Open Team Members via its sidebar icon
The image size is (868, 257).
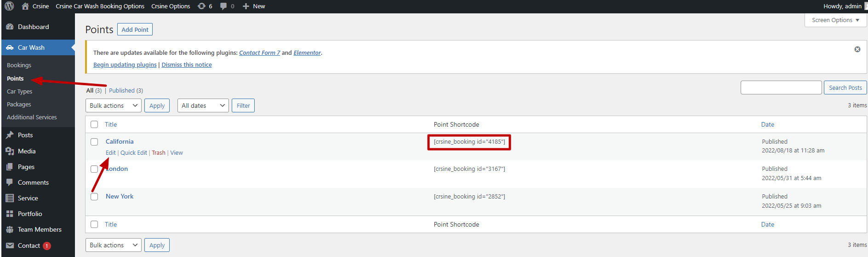click(10, 229)
